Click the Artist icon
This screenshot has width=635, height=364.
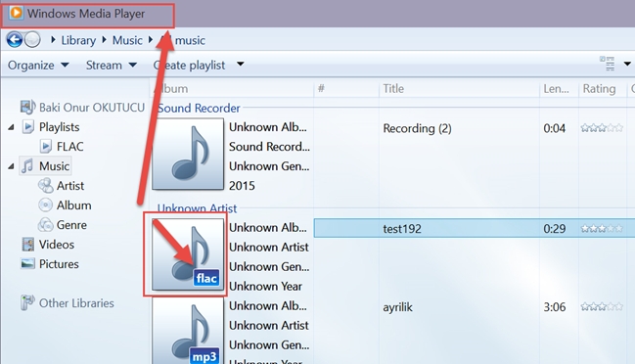coord(46,186)
